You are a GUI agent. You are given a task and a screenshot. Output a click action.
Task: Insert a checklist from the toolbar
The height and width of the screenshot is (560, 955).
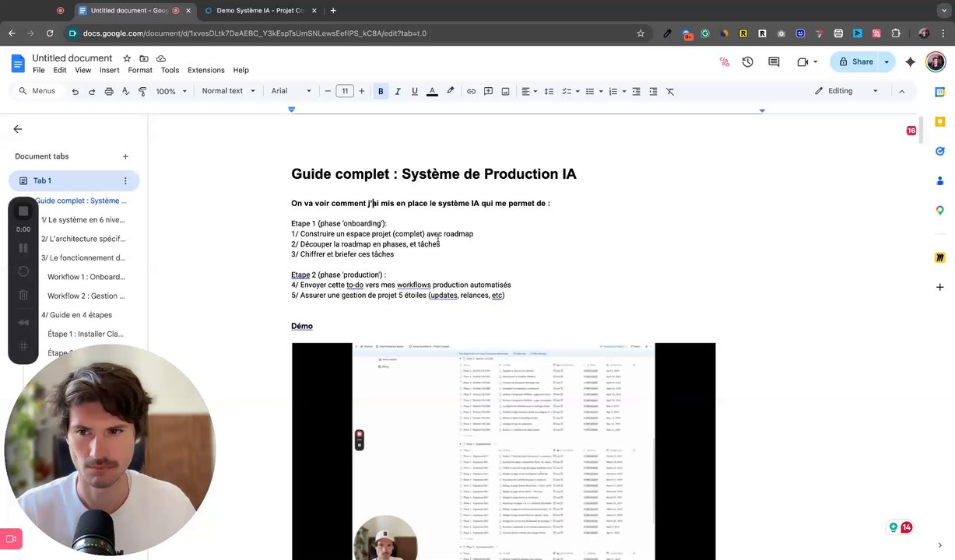click(567, 91)
